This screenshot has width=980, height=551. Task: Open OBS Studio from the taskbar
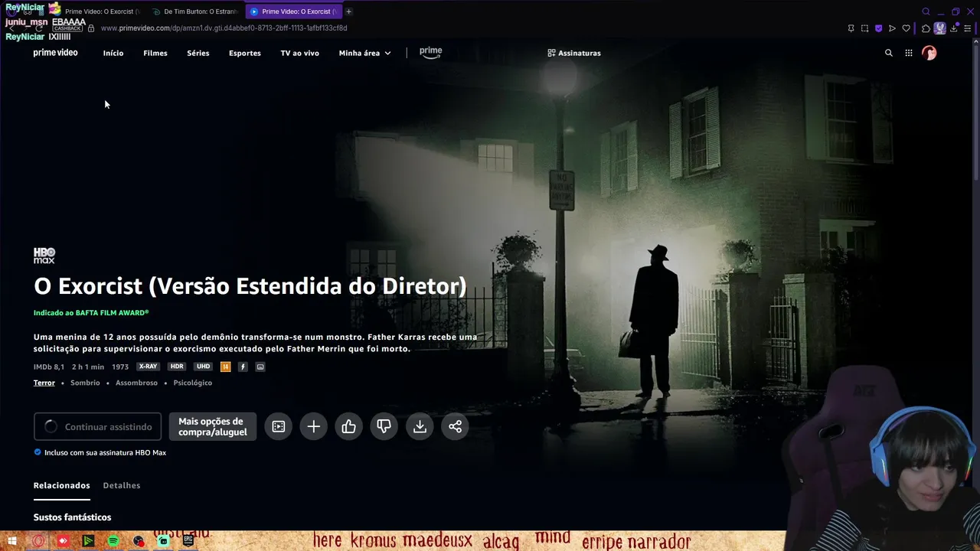coord(139,541)
